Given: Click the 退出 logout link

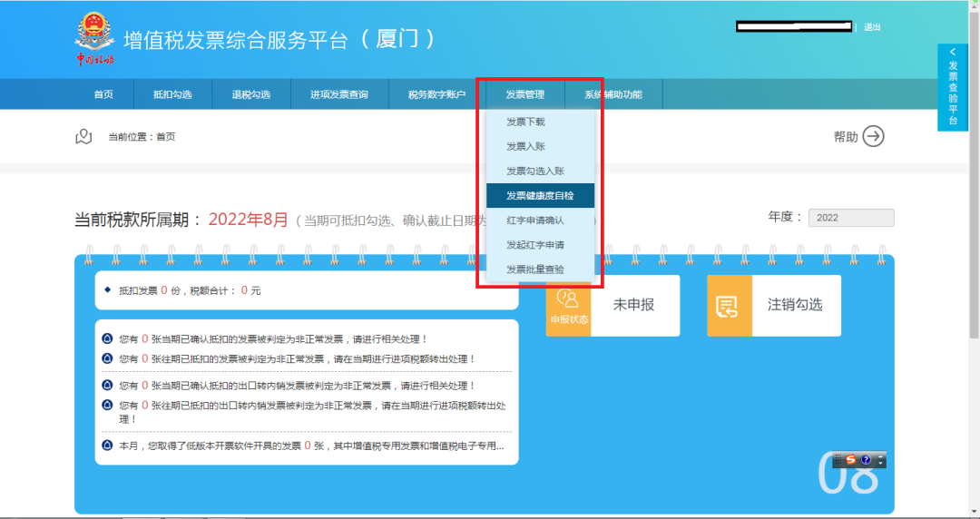Looking at the screenshot, I should tap(872, 27).
